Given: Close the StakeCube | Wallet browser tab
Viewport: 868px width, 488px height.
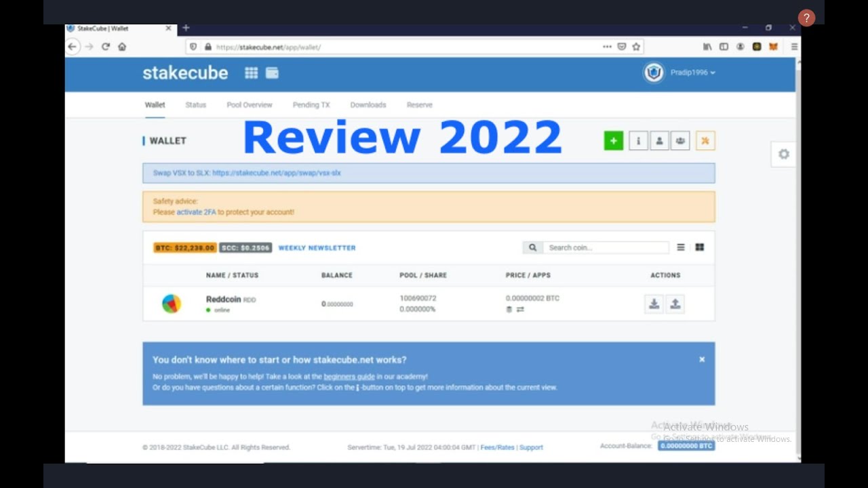Looking at the screenshot, I should pos(168,28).
